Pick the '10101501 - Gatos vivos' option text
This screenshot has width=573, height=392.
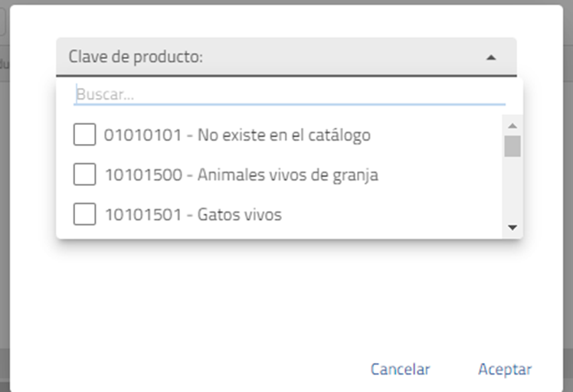[193, 215]
